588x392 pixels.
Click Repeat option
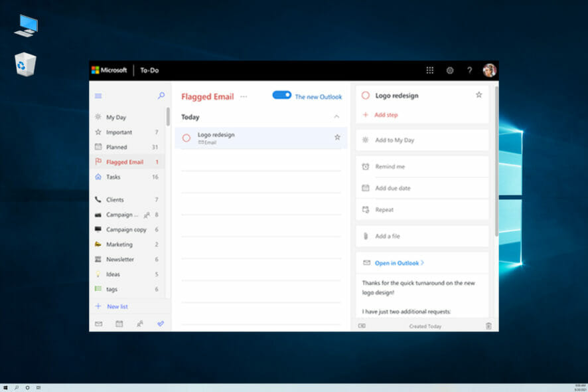[422, 209]
